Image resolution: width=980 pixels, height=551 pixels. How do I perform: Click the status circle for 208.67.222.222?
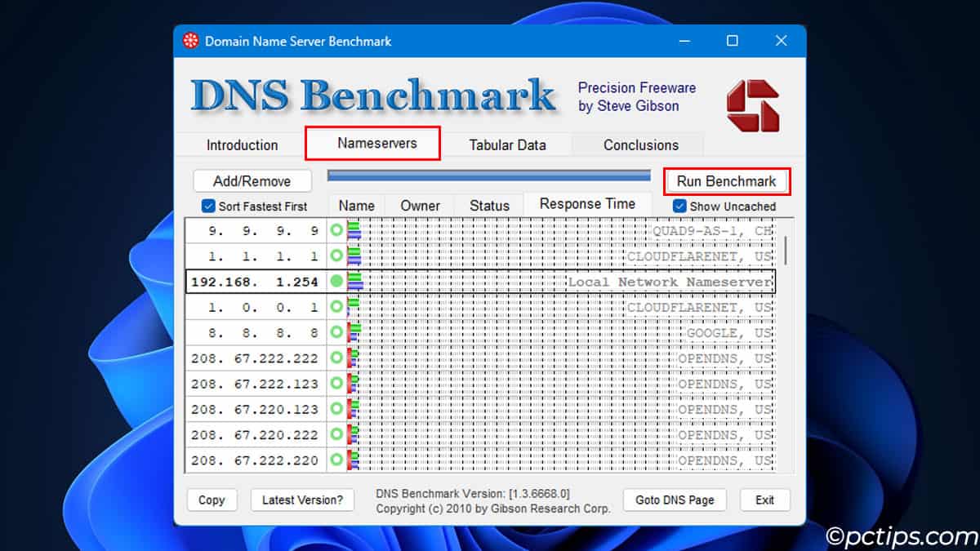coord(336,358)
